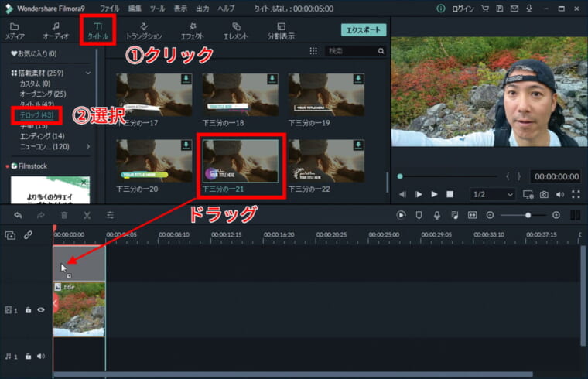588x379 pixels.
Task: Open the ツール menu
Action: coord(158,9)
